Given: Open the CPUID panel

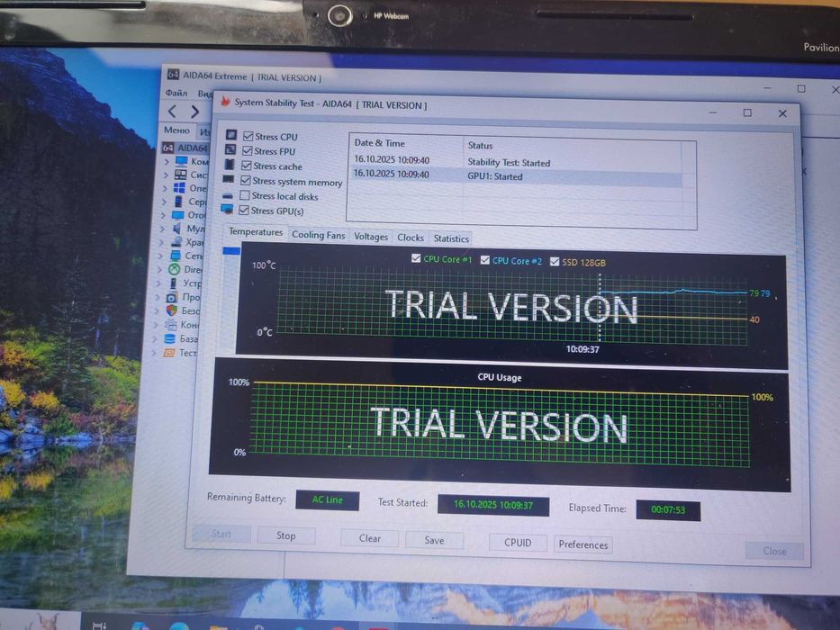Looking at the screenshot, I should [x=518, y=542].
